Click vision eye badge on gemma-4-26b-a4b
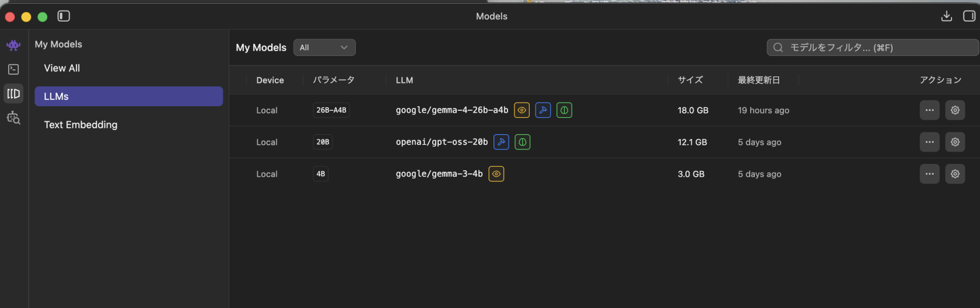The height and width of the screenshot is (308, 980). click(x=521, y=110)
